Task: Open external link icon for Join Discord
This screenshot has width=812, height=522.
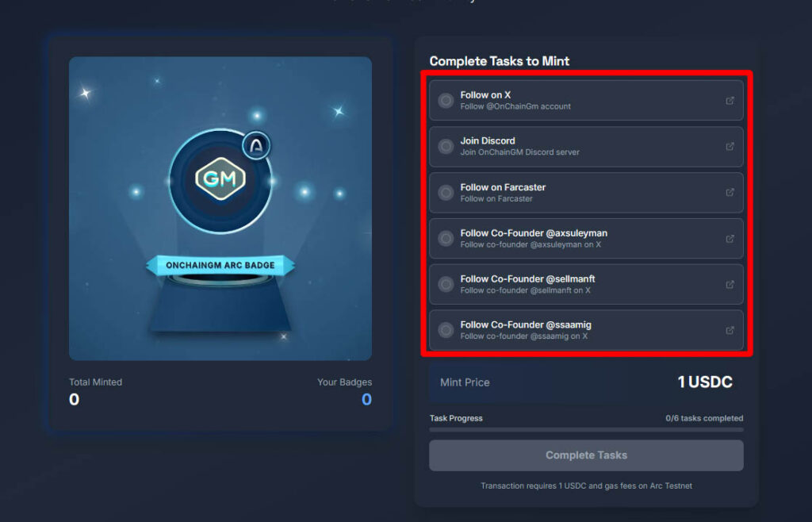Action: click(730, 147)
